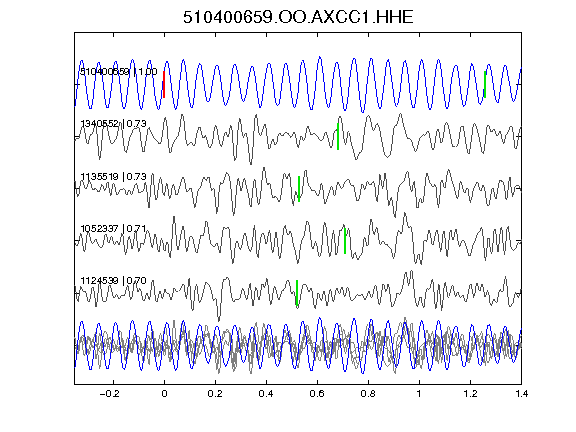Click the green marker on the blue top trace
This screenshot has width=576, height=432.
(485, 84)
